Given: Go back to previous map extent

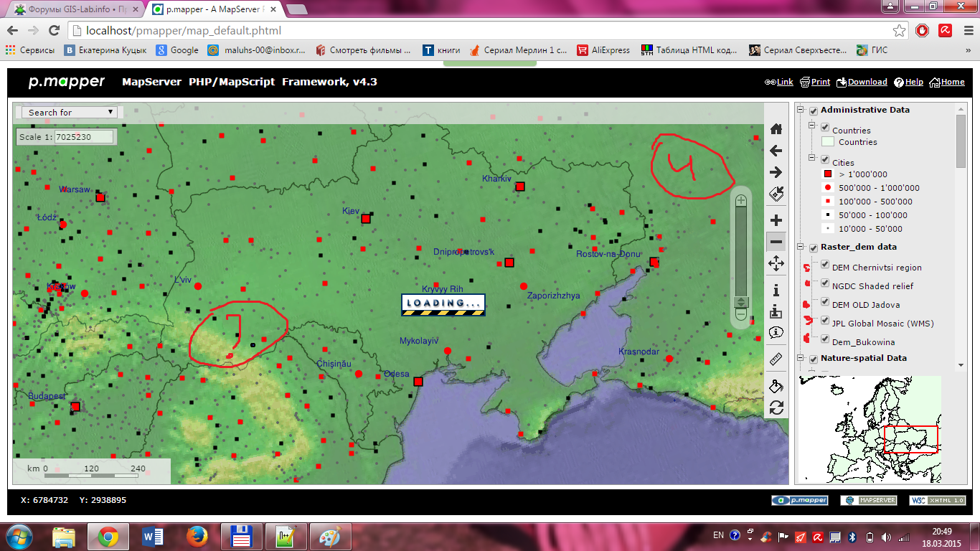Looking at the screenshot, I should (x=776, y=151).
